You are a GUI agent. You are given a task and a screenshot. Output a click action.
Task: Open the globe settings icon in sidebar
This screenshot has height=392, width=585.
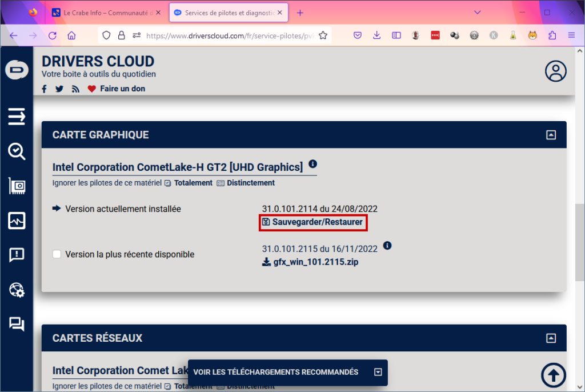[x=17, y=290]
